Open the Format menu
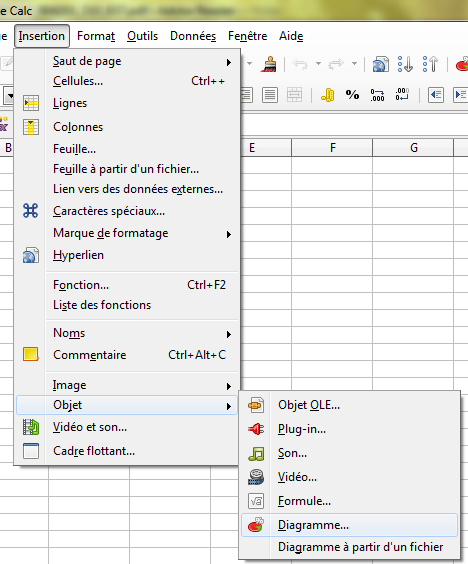The height and width of the screenshot is (564, 468). [96, 36]
